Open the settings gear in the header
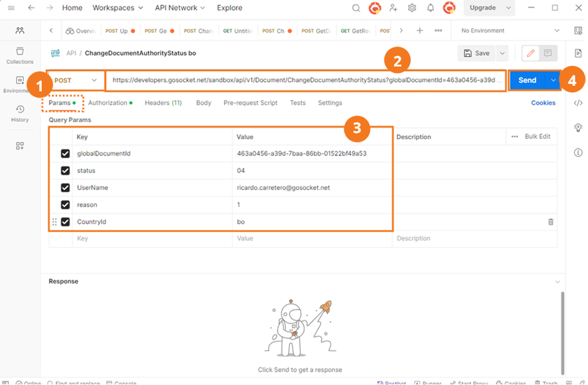 click(x=412, y=8)
